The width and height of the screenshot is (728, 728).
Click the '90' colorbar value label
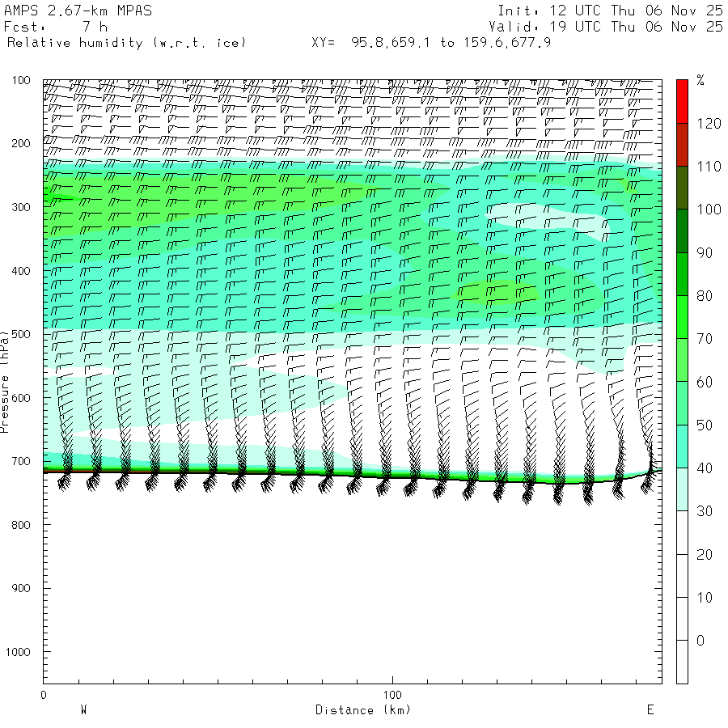click(705, 253)
